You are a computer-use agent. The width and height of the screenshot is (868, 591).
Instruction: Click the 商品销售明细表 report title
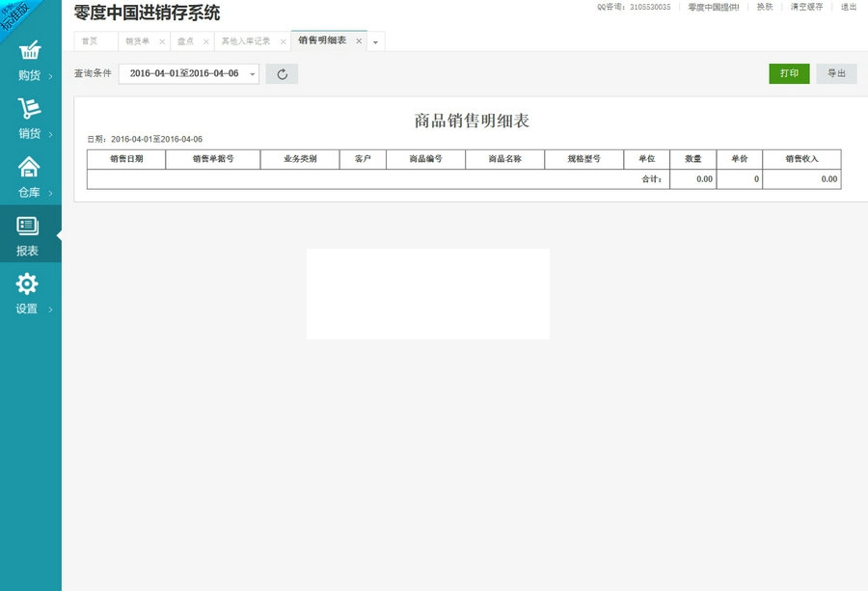tap(472, 121)
